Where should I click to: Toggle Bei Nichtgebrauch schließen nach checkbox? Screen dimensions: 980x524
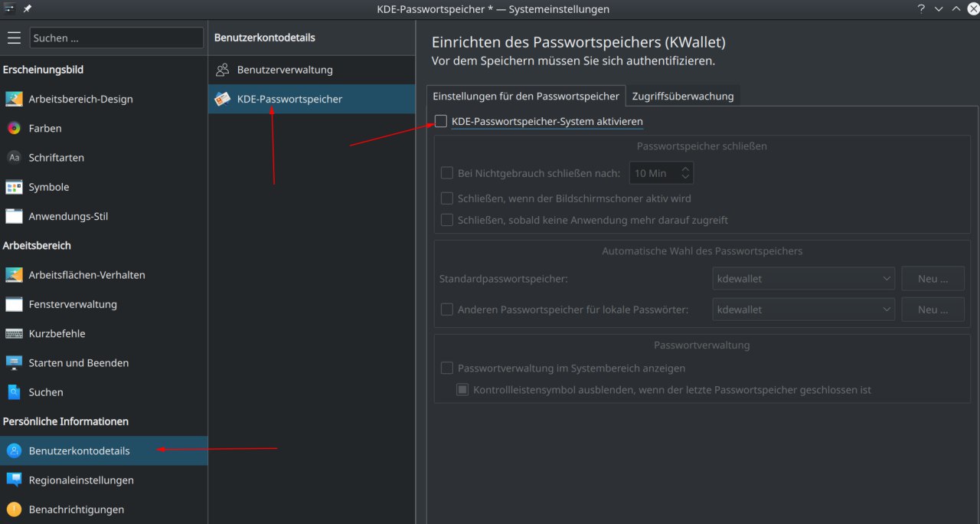click(x=447, y=173)
